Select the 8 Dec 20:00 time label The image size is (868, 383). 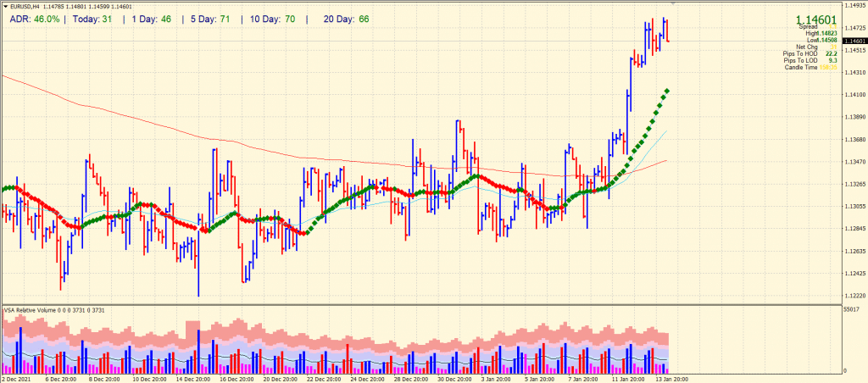tap(103, 380)
